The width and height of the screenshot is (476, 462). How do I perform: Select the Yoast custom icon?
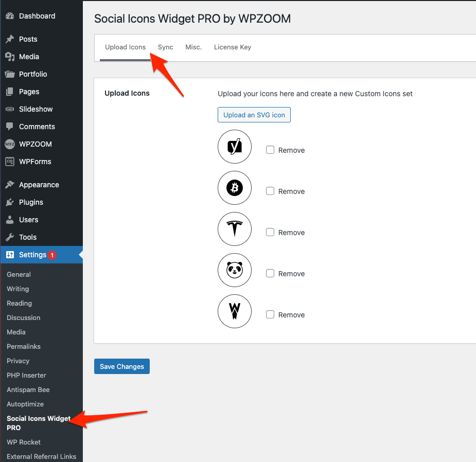(x=235, y=147)
